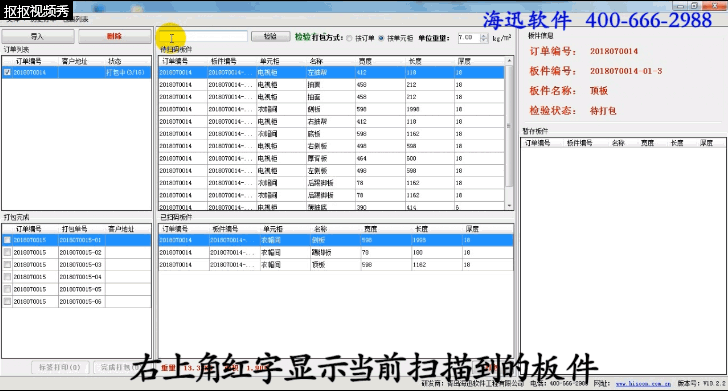The width and height of the screenshot is (728, 391).
Task: Check the box for package 2018070015-04
Action: [x=7, y=277]
